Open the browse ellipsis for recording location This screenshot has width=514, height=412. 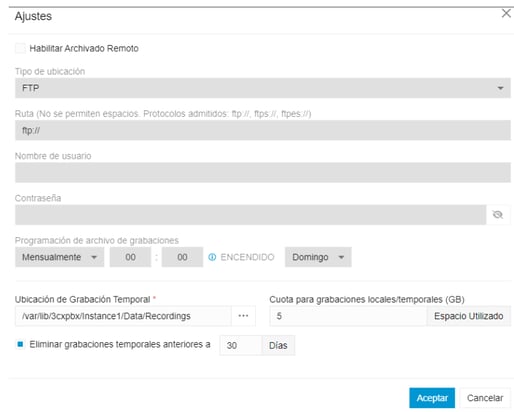click(243, 316)
